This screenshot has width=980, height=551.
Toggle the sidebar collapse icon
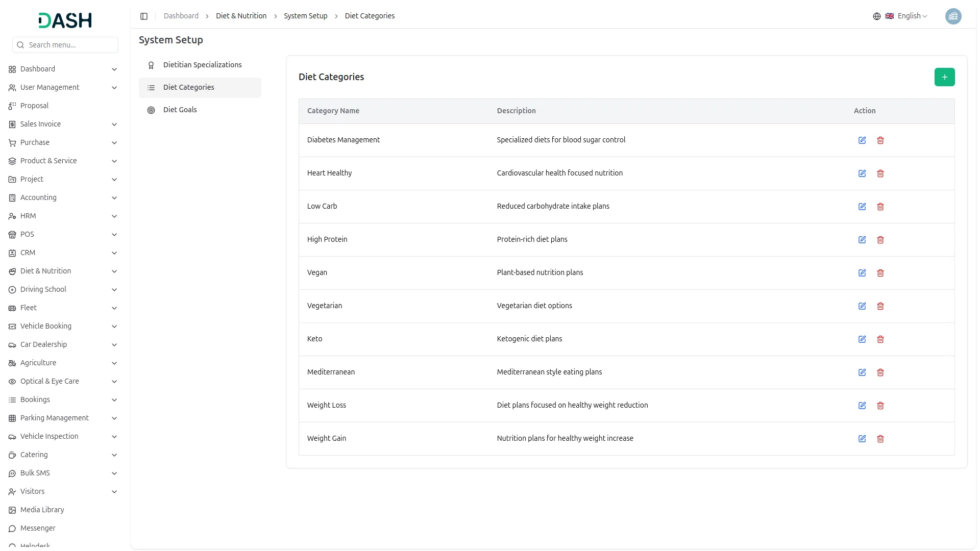pyautogui.click(x=144, y=16)
